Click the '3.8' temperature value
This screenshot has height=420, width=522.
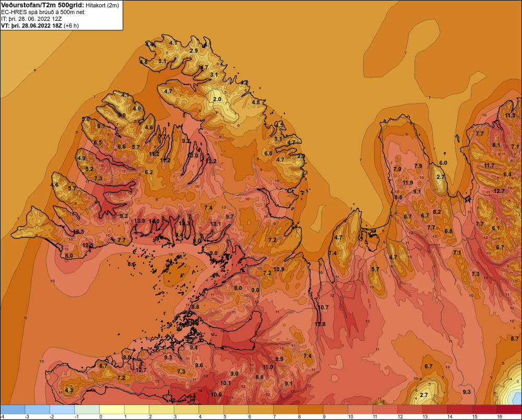195,306
